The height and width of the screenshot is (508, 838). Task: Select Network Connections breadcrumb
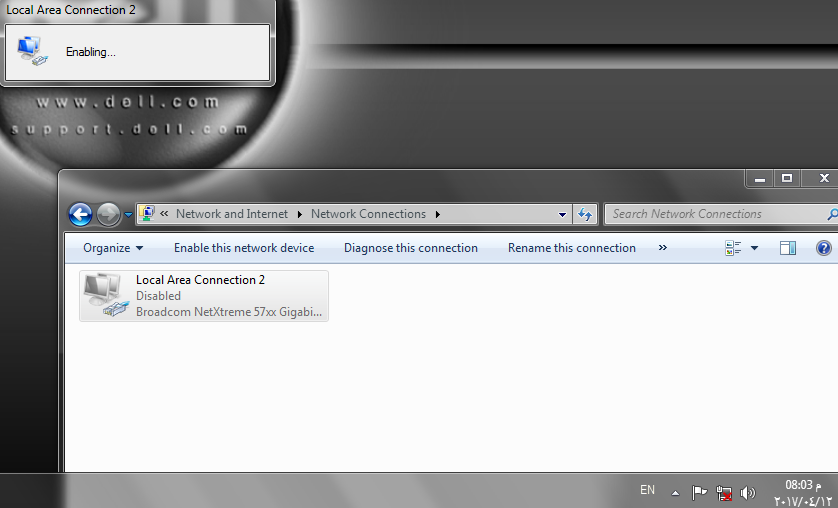click(368, 214)
